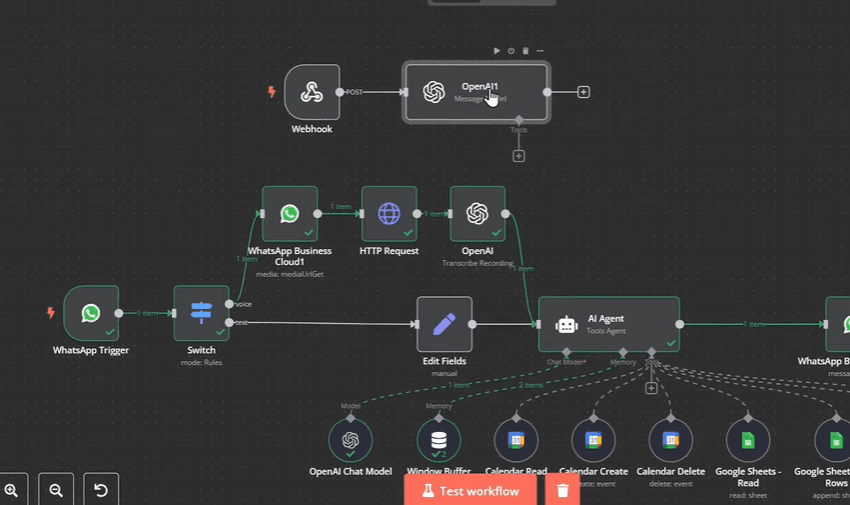
Task: Click the 'media: mediaUrlGet' subtitle text
Action: point(289,274)
